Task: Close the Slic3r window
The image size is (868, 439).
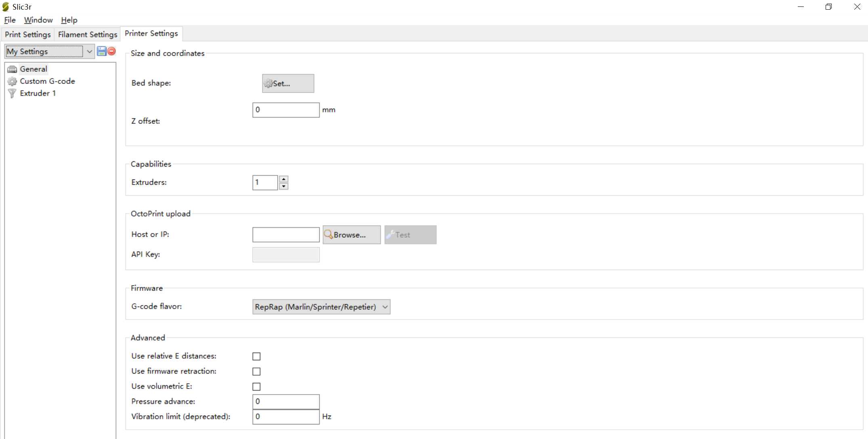Action: tap(857, 7)
